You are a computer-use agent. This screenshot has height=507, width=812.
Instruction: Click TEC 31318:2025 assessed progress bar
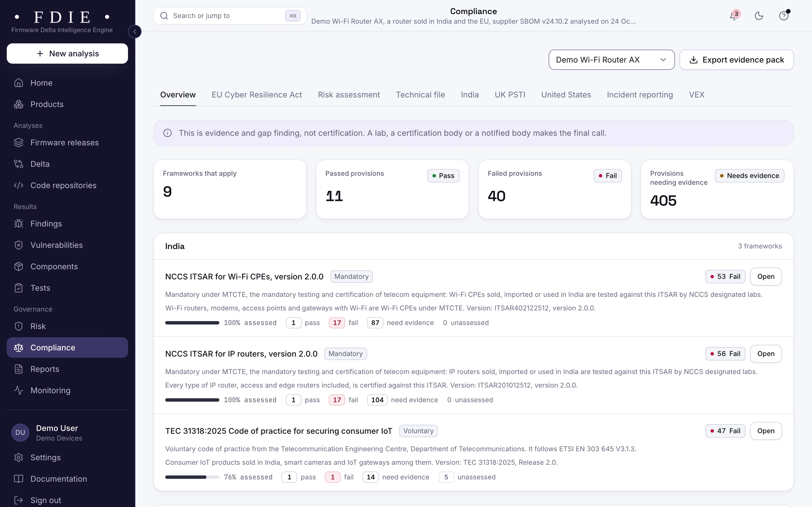pos(192,477)
